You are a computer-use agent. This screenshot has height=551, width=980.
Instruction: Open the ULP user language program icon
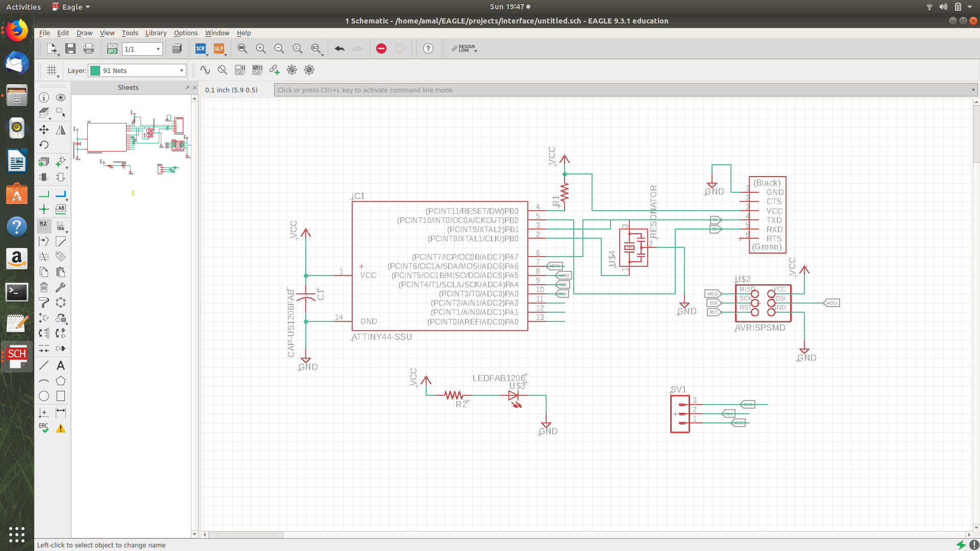(x=219, y=48)
